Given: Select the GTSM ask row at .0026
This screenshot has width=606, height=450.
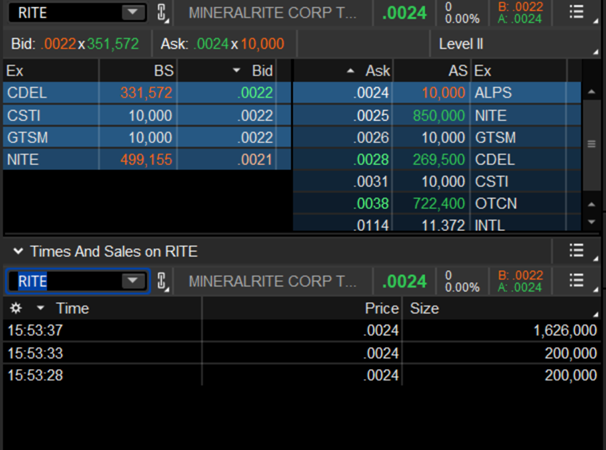Looking at the screenshot, I should [437, 137].
